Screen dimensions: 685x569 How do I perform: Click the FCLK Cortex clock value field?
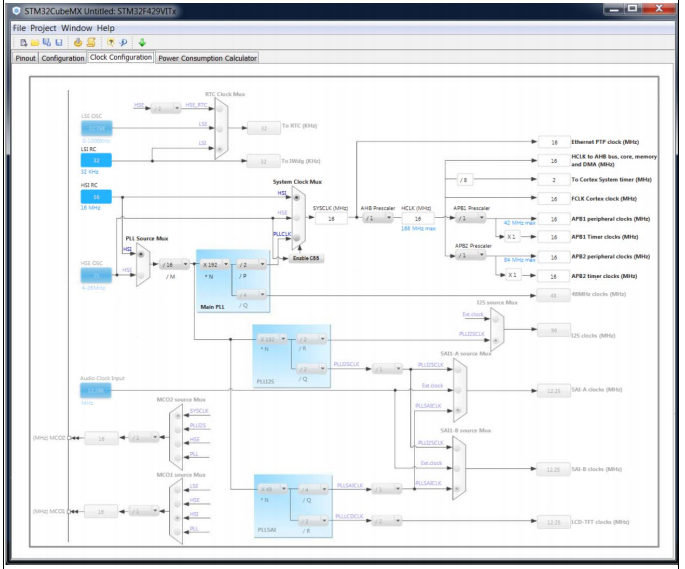[554, 199]
